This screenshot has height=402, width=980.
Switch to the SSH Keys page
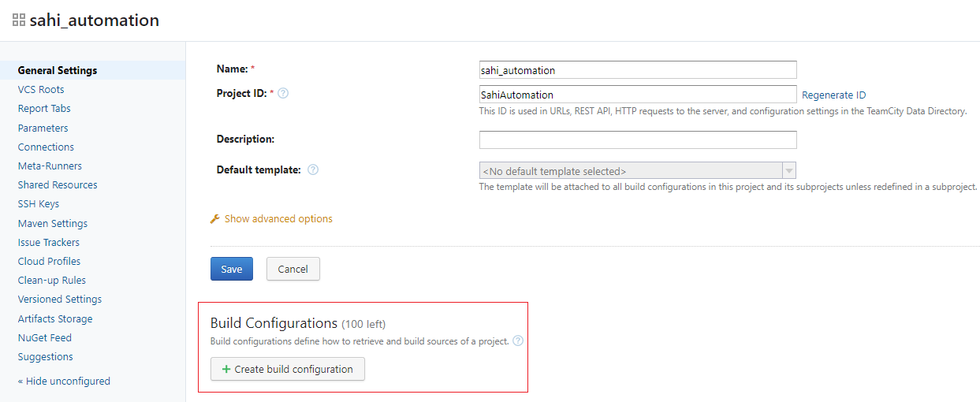point(39,204)
